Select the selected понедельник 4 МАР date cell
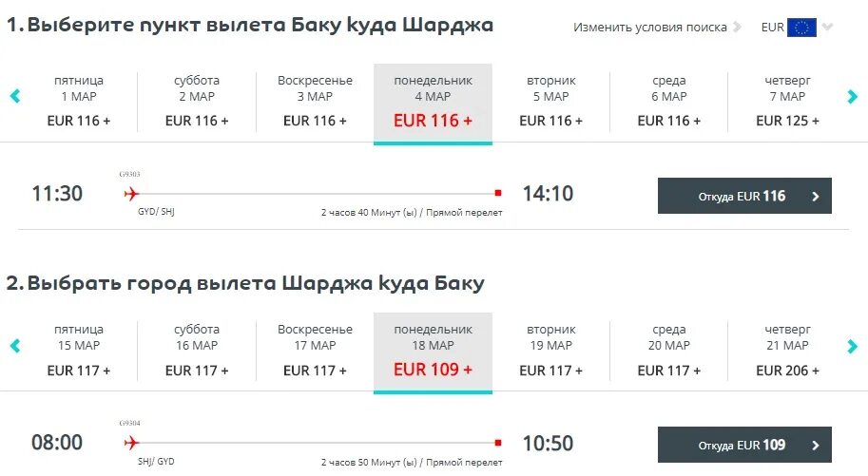868x476 pixels. [433, 104]
